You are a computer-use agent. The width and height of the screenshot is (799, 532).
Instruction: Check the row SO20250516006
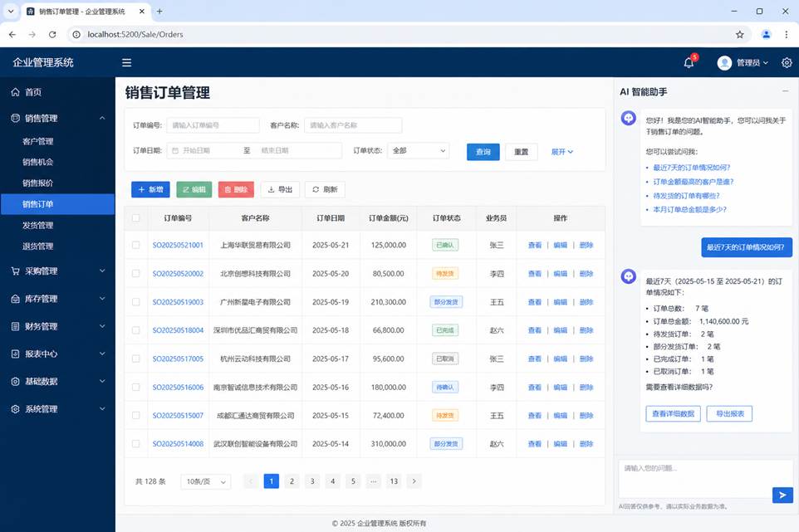pyautogui.click(x=135, y=387)
